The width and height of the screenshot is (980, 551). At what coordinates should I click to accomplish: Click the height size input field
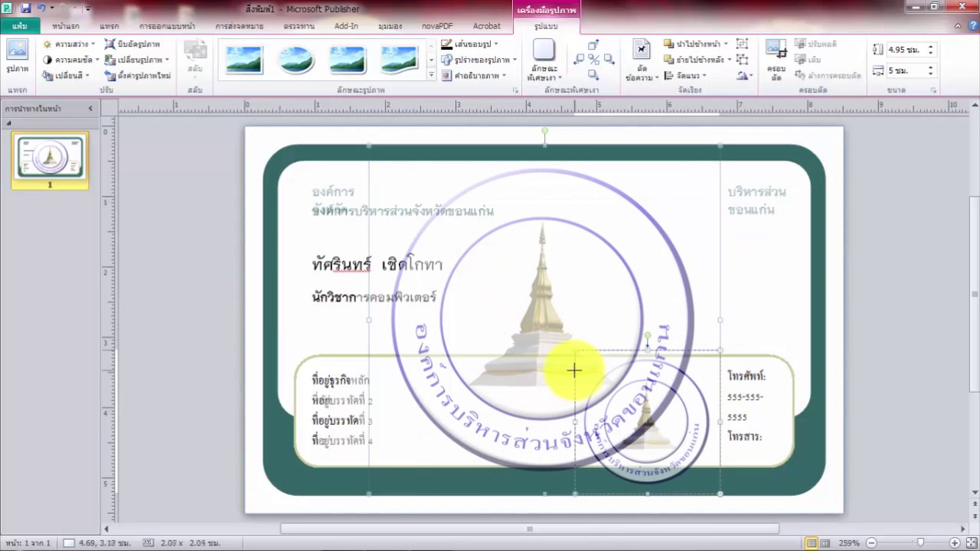coord(906,50)
